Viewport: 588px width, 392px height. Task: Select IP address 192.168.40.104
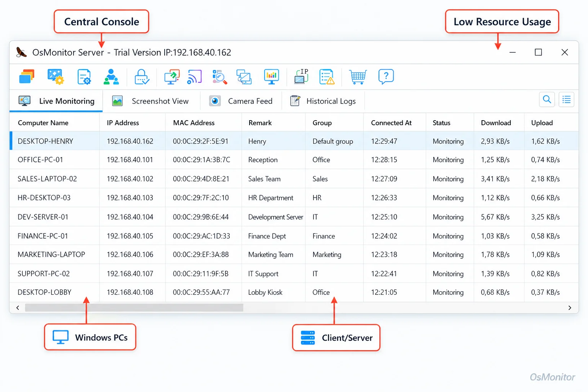[x=130, y=217]
